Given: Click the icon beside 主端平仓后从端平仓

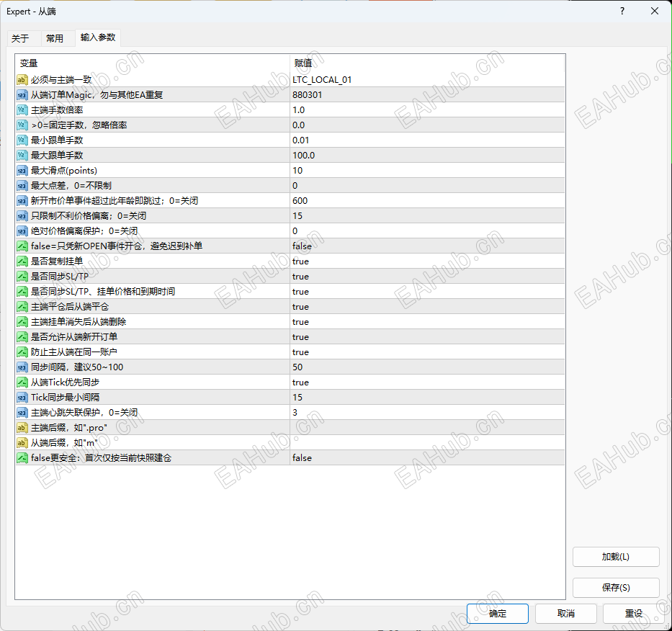Looking at the screenshot, I should (x=22, y=307).
